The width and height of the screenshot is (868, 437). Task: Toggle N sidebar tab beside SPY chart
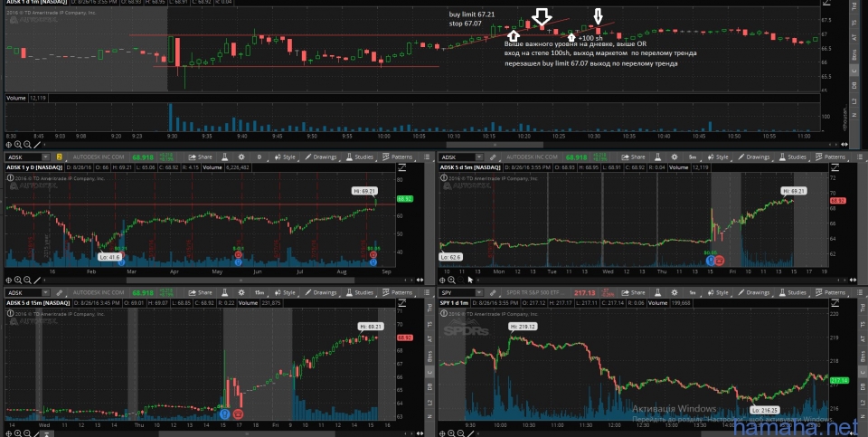pyautogui.click(x=863, y=416)
